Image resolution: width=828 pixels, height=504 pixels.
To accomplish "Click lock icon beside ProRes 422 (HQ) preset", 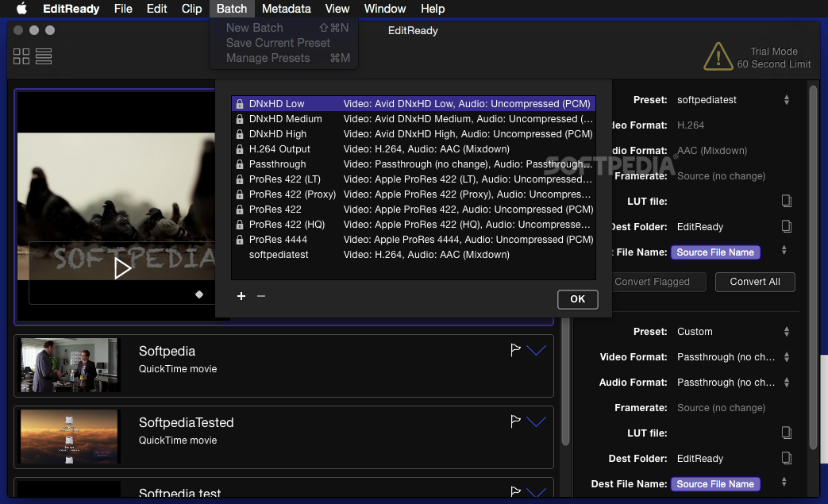I will tap(240, 225).
